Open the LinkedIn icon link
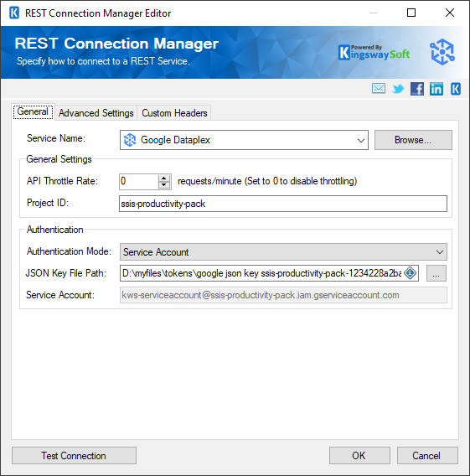470x476 pixels. pos(436,89)
